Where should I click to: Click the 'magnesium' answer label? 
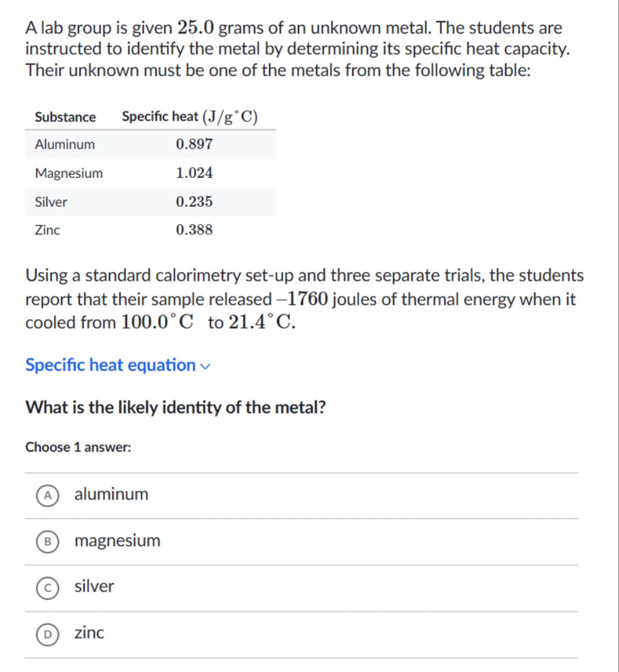[117, 540]
